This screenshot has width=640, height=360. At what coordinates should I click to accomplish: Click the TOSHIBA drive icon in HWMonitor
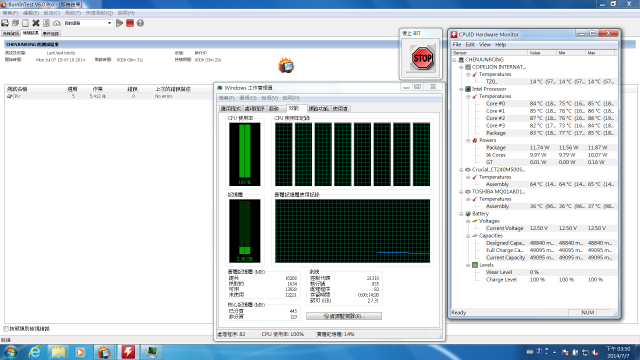(468, 192)
